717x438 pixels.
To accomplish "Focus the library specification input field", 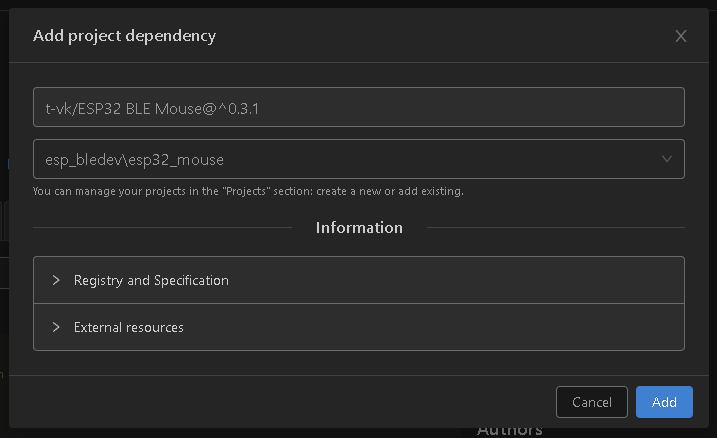I will coord(358,107).
